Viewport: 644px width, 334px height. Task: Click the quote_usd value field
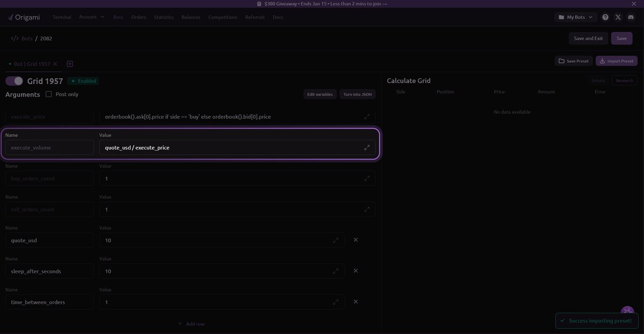click(222, 240)
